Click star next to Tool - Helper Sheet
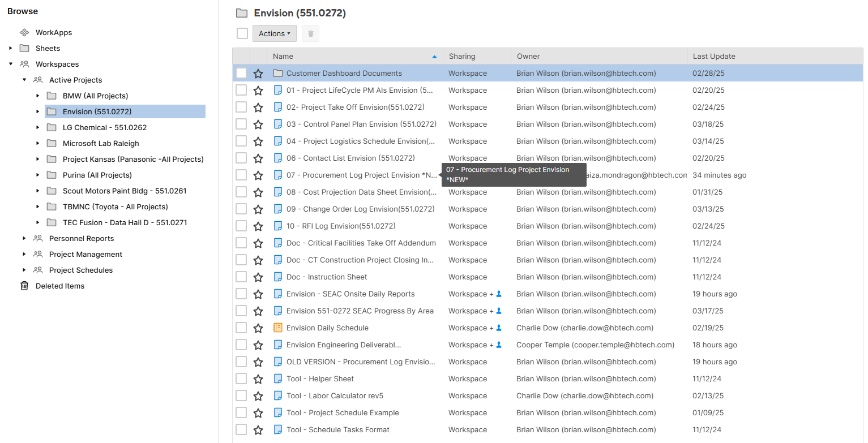This screenshot has width=868, height=443. 258,379
